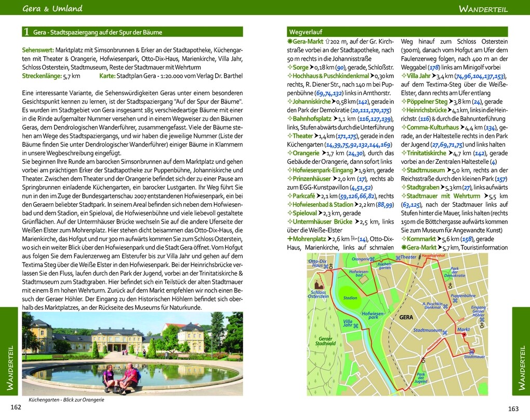The height and width of the screenshot is (420, 530).
Task: Click the Theater waypoint entry
Action: tap(302, 136)
